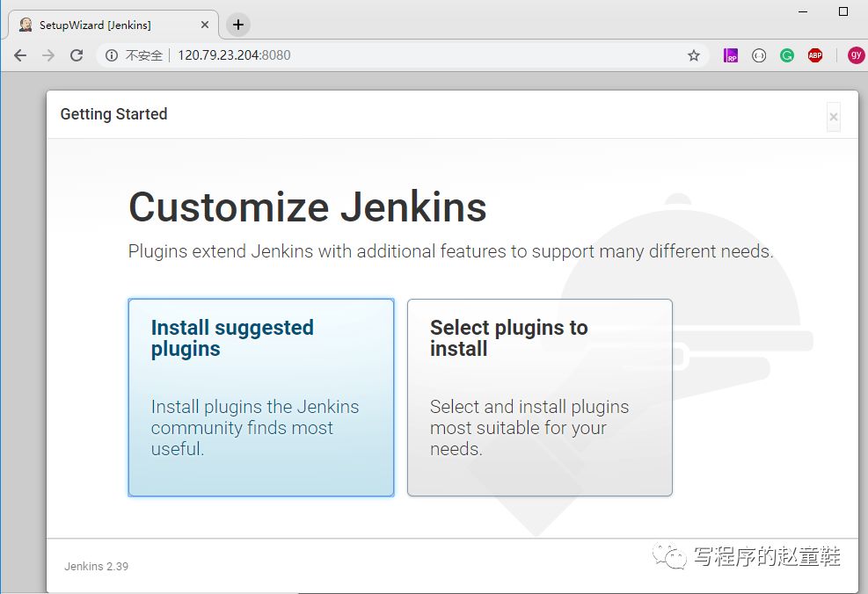The width and height of the screenshot is (868, 594).
Task: Click the Customize Jenkins heading
Action: pyautogui.click(x=307, y=206)
